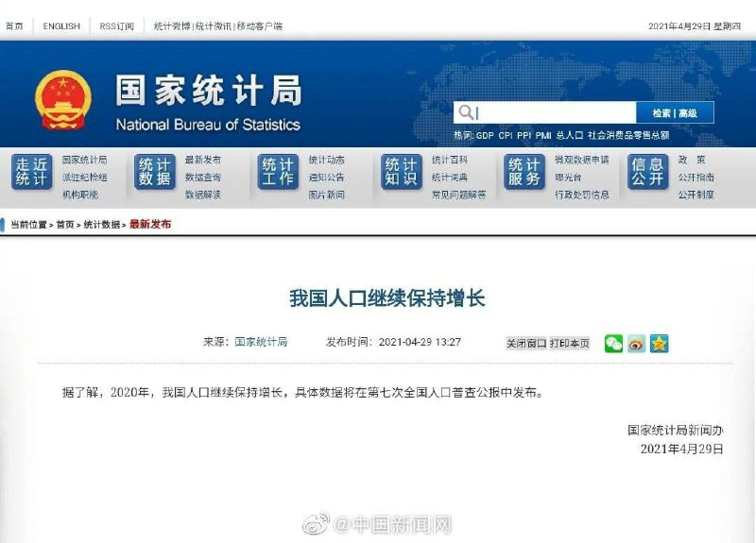The image size is (756, 543).
Task: Share article via the WeChat icon
Action: point(613,344)
